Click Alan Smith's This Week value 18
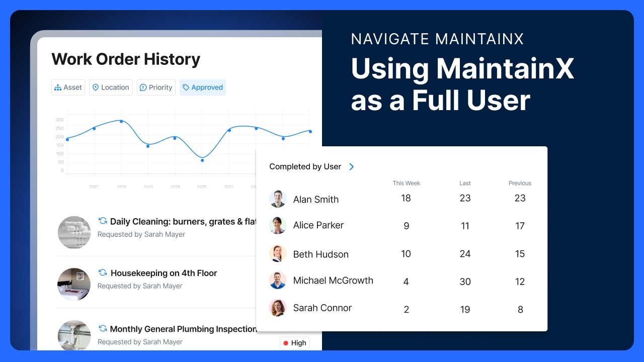Image resolution: width=644 pixels, height=362 pixels. click(406, 198)
